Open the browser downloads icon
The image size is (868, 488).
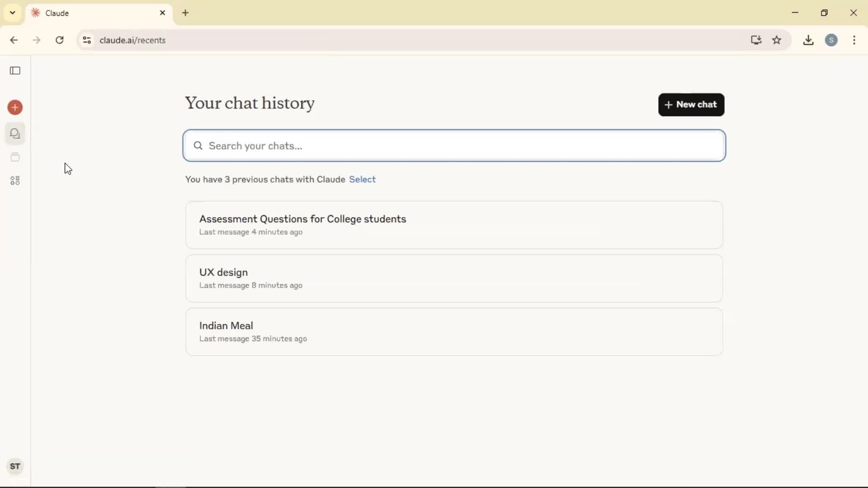808,40
